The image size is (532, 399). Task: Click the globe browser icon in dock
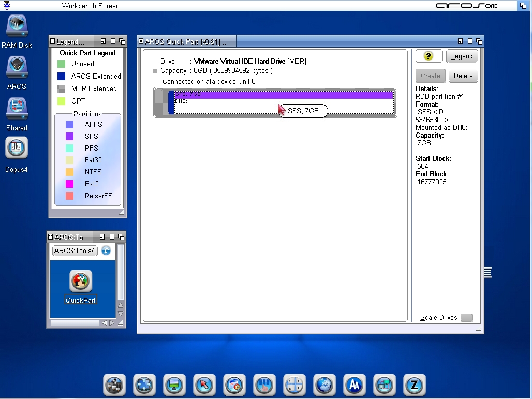tap(324, 385)
